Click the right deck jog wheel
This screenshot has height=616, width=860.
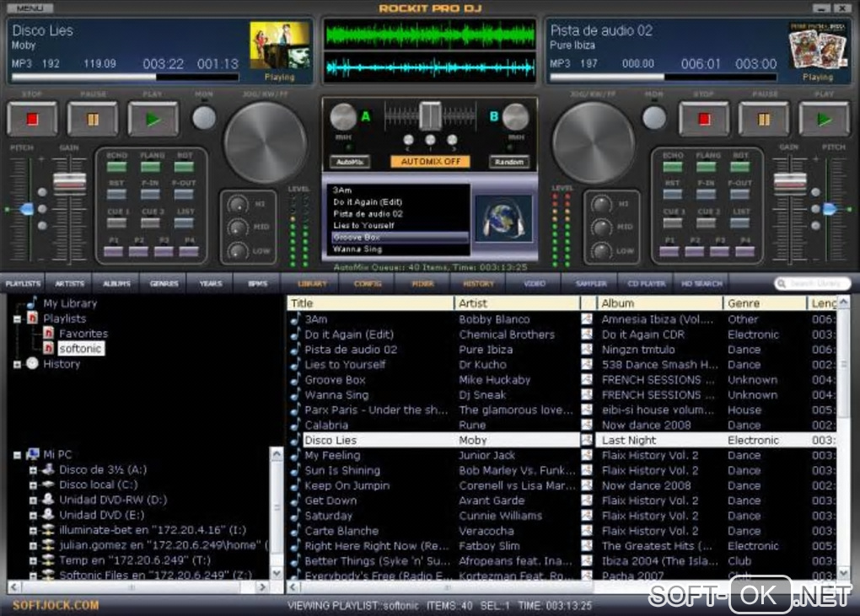594,142
